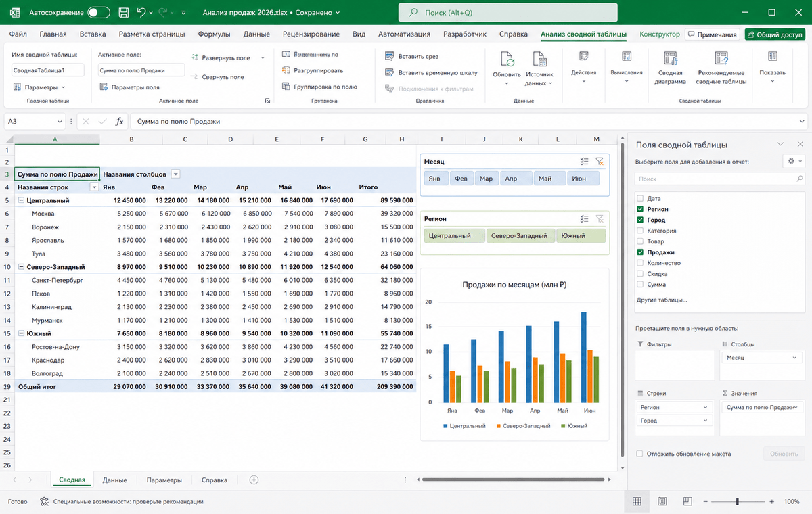The width and height of the screenshot is (812, 514).
Task: Toggle multi-select in Регион slicer
Action: click(x=585, y=218)
